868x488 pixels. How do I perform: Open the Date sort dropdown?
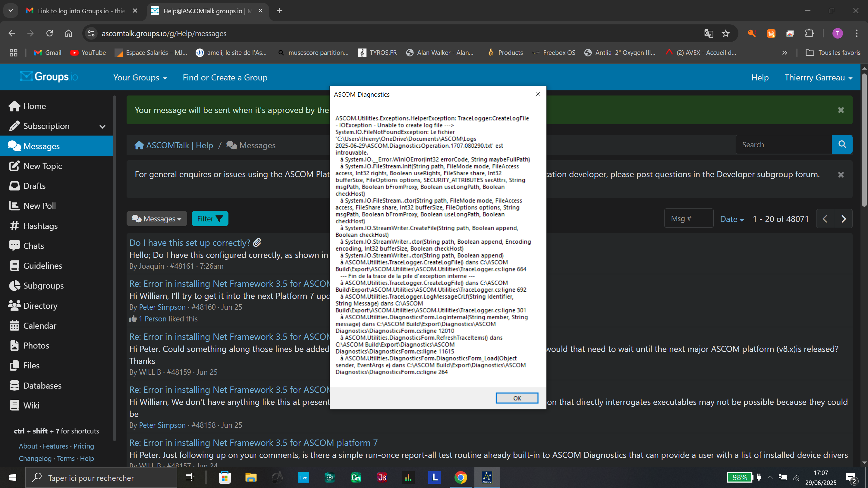[731, 219]
